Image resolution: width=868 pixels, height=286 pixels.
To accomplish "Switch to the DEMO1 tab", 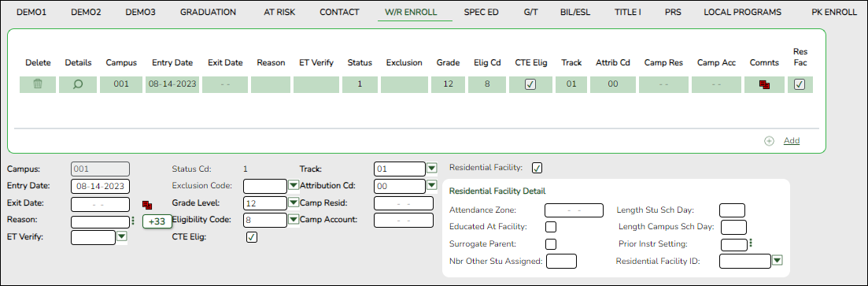I will coord(31,12).
